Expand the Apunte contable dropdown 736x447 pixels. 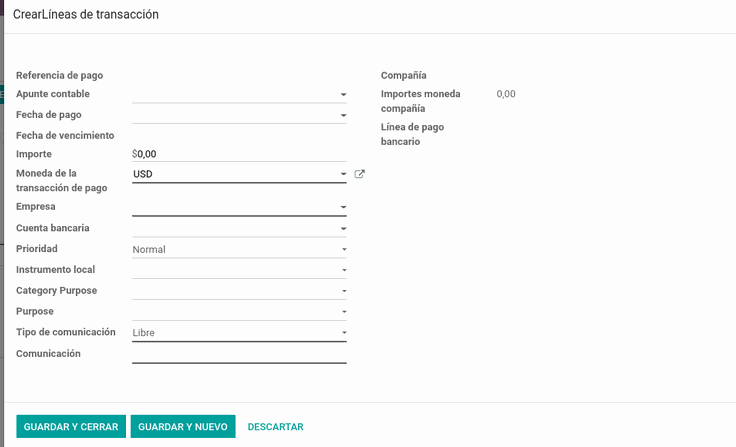point(343,95)
